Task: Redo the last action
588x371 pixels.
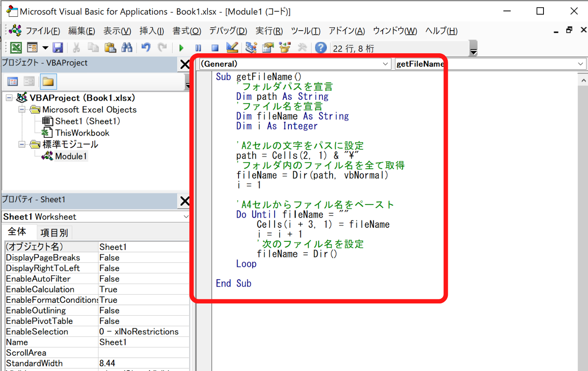Action: pyautogui.click(x=162, y=48)
